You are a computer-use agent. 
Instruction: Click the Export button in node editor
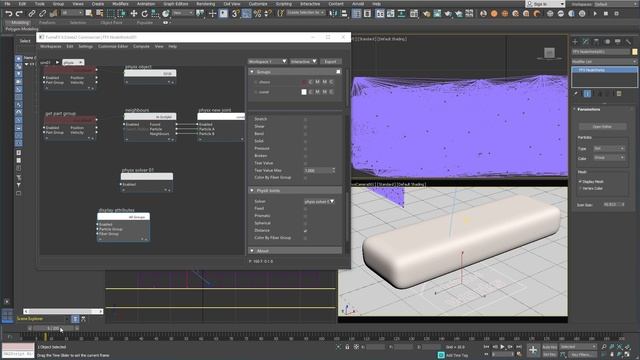(x=330, y=62)
